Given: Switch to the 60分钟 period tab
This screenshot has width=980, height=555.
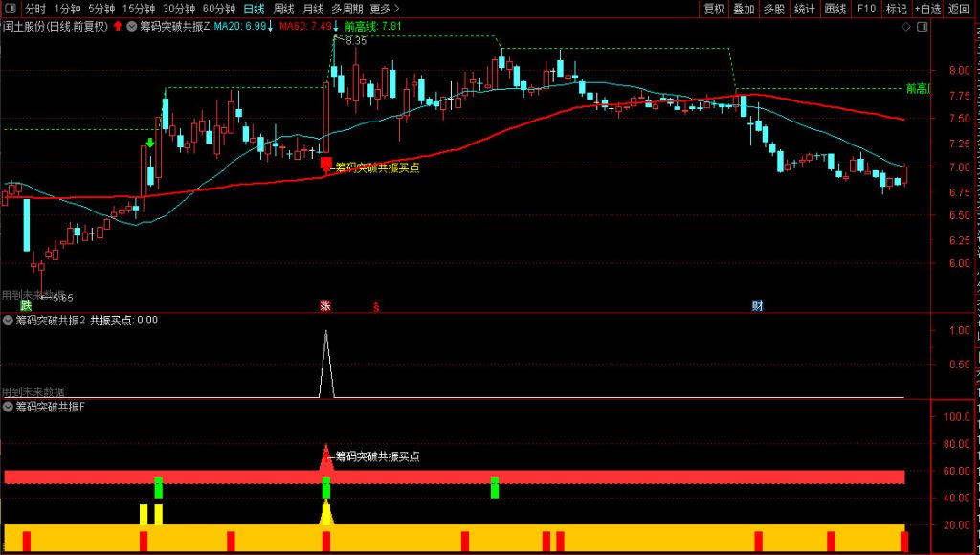Looking at the screenshot, I should 219,9.
